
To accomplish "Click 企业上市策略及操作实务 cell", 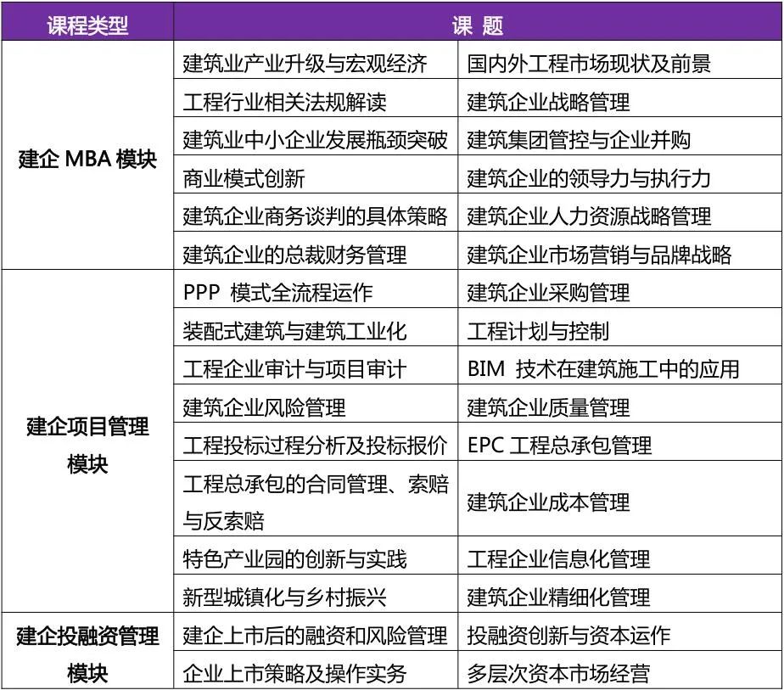I will pyautogui.click(x=316, y=670).
